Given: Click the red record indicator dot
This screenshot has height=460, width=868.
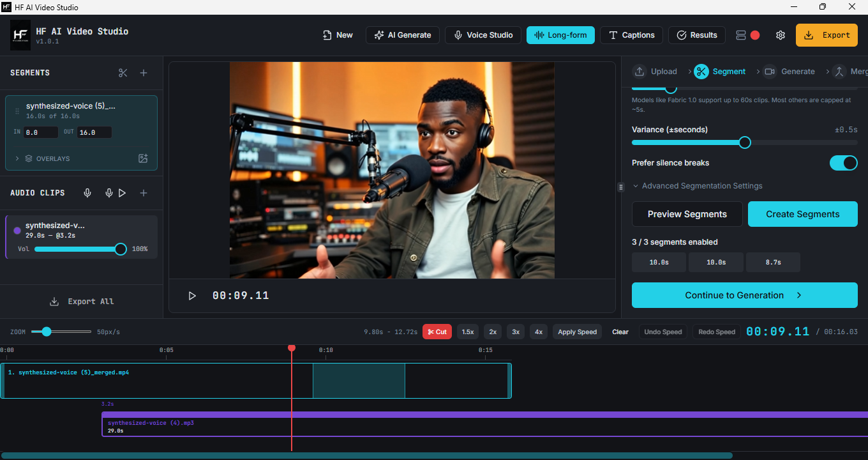Looking at the screenshot, I should tap(755, 35).
